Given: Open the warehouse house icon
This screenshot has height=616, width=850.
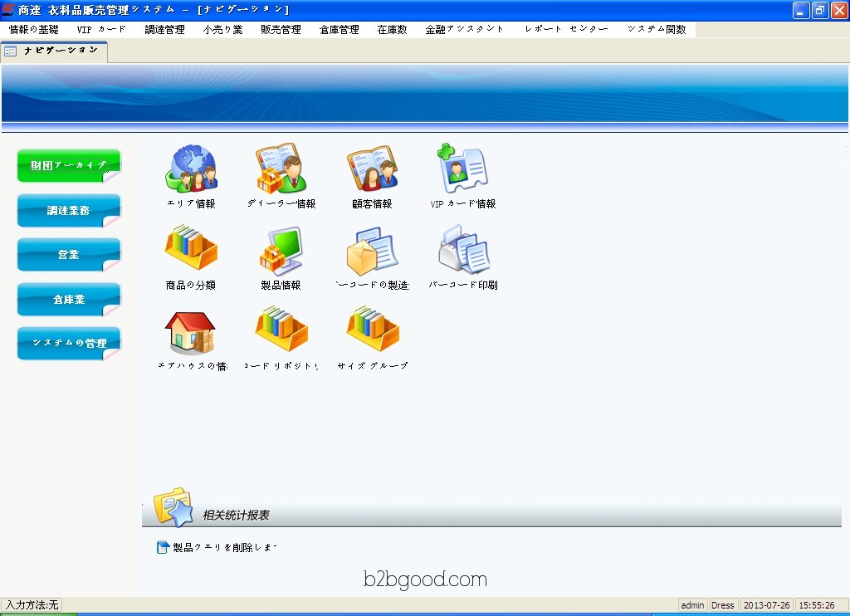Looking at the screenshot, I should pos(191,331).
